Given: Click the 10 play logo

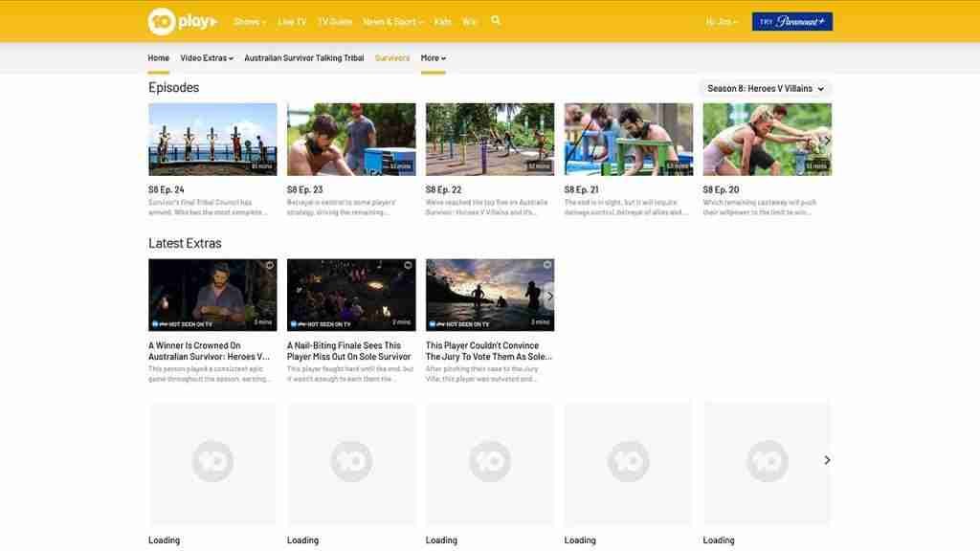Looking at the screenshot, I should coord(183,21).
